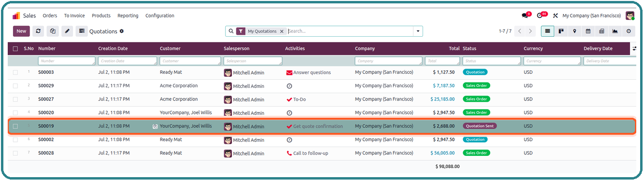Click Answer questions activity text
The width and height of the screenshot is (644, 181).
click(x=312, y=72)
